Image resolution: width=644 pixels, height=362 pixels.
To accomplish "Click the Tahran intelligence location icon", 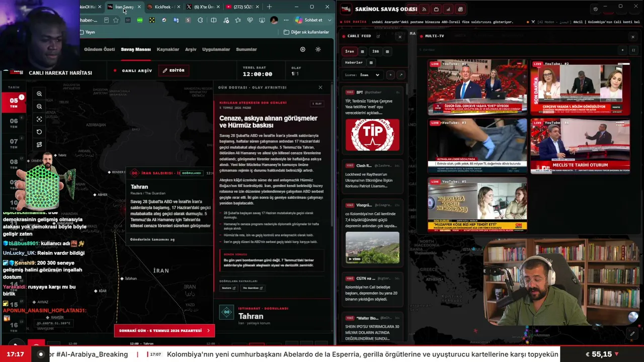I will pyautogui.click(x=226, y=312).
